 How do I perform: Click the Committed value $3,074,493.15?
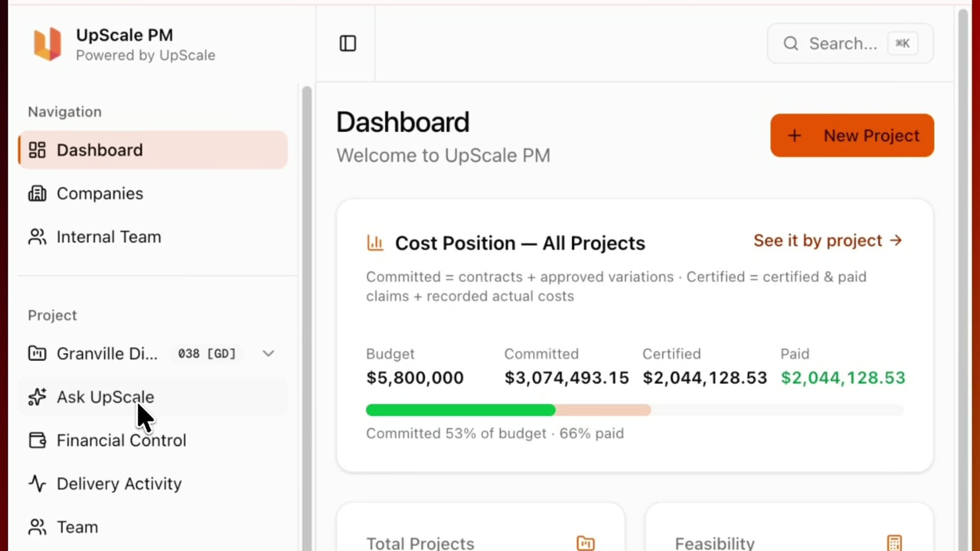pyautogui.click(x=567, y=378)
